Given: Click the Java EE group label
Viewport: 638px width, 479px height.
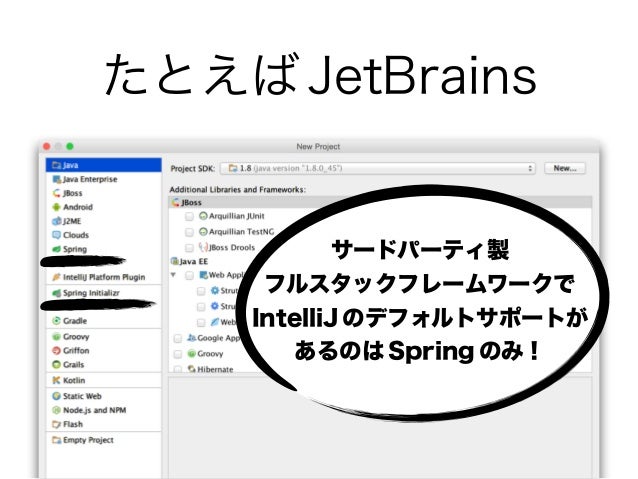Looking at the screenshot, I should (x=194, y=261).
